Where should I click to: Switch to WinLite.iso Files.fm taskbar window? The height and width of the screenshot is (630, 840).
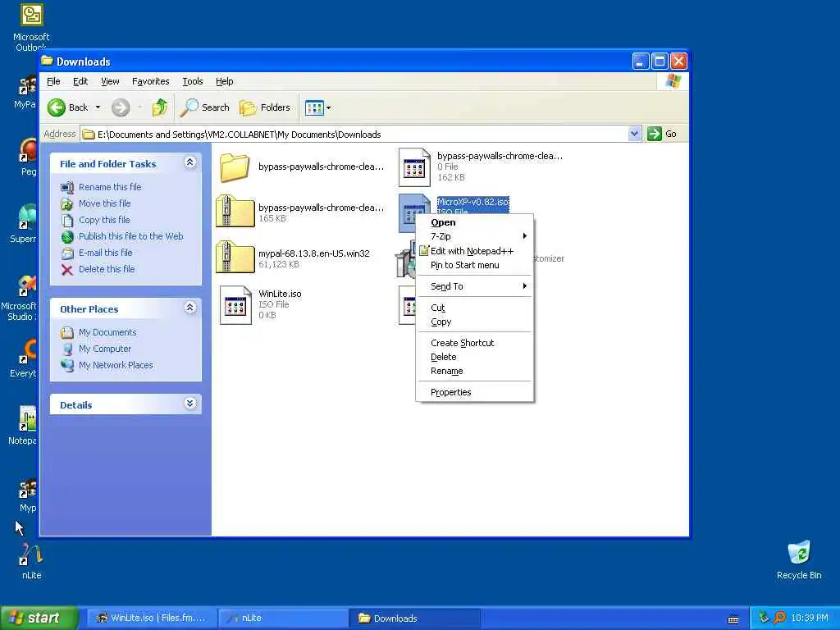coord(152,619)
